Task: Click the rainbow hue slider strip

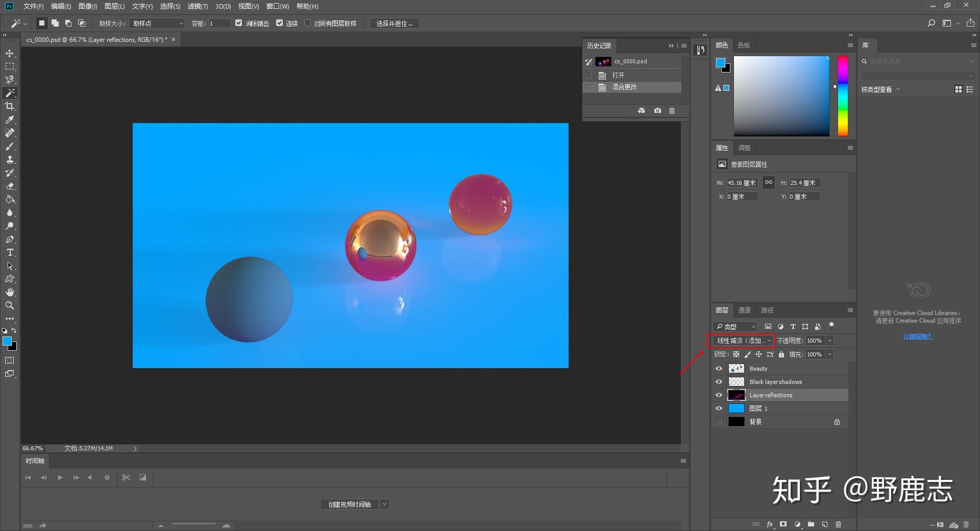Action: [843, 96]
